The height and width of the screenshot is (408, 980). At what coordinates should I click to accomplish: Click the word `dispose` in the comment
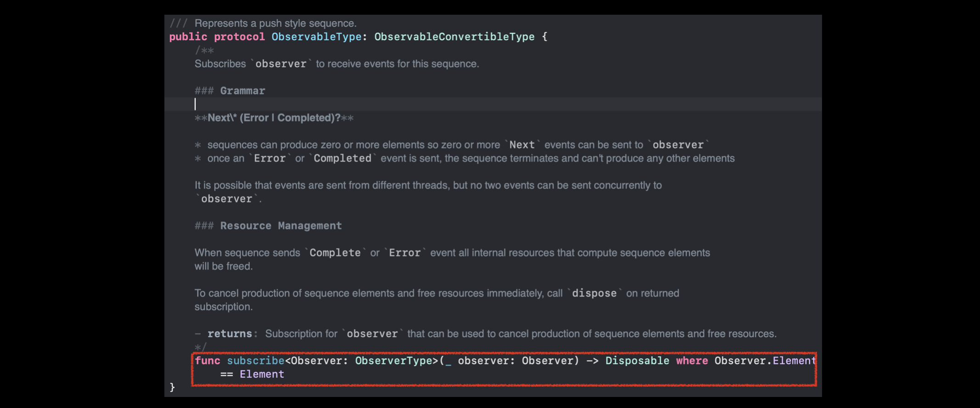coord(594,293)
